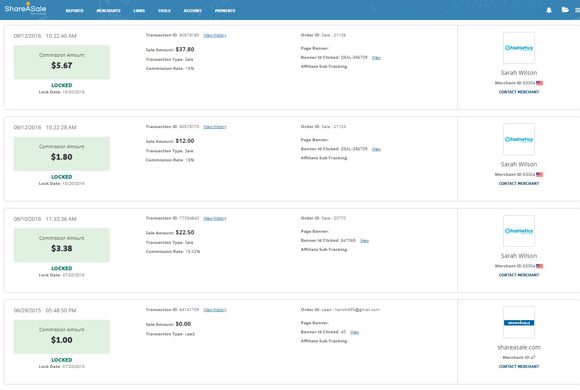Select the $5.67 commission amount
Image resolution: width=580 pixels, height=390 pixels.
62,65
